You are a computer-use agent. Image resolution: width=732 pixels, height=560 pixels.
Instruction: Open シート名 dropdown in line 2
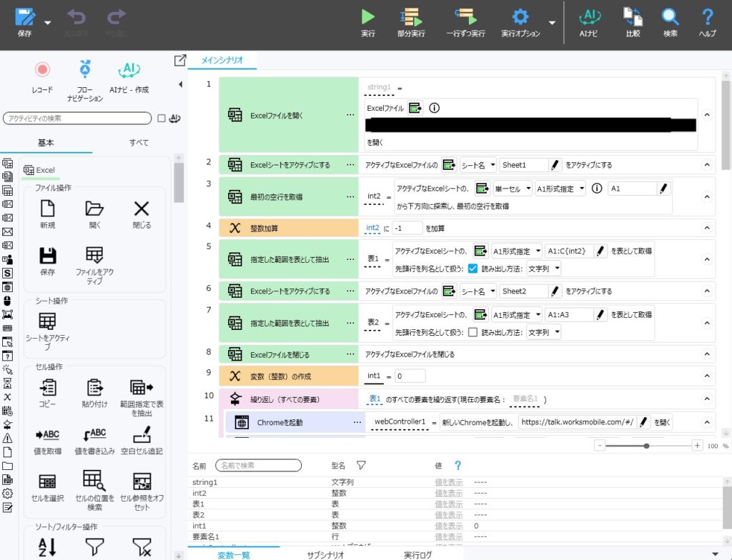click(478, 165)
